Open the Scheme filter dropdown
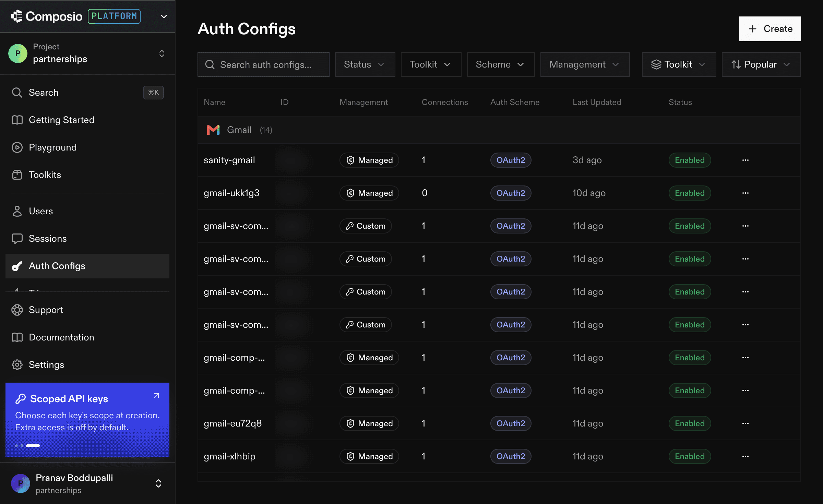 coord(501,64)
